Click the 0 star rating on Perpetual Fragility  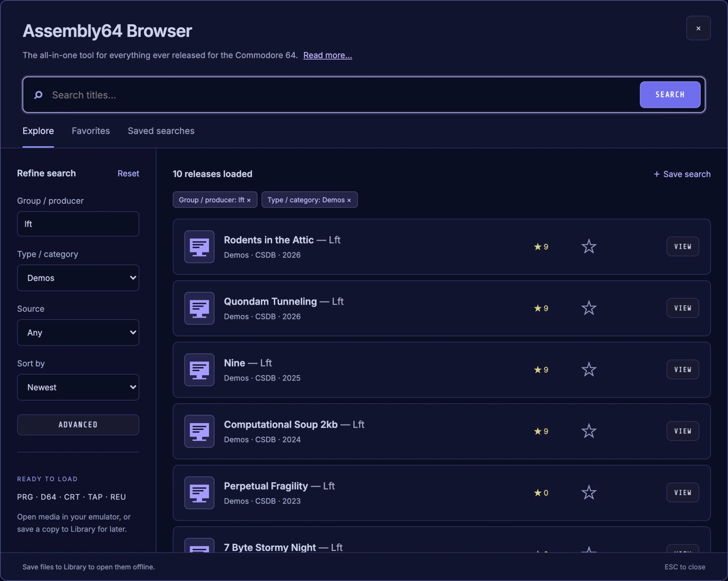coord(541,493)
